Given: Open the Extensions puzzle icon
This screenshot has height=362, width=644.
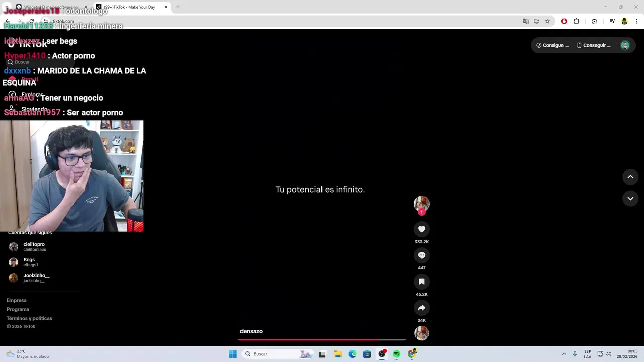Looking at the screenshot, I should 577,21.
